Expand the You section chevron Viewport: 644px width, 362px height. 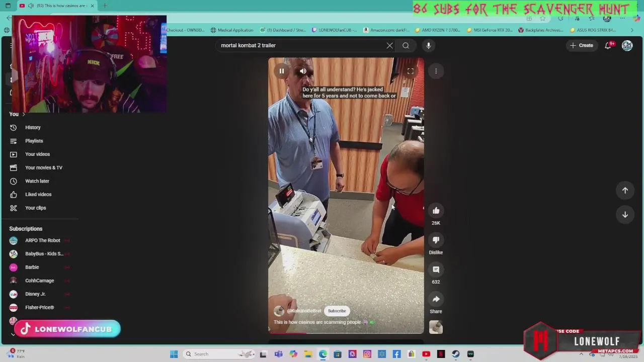click(x=23, y=114)
